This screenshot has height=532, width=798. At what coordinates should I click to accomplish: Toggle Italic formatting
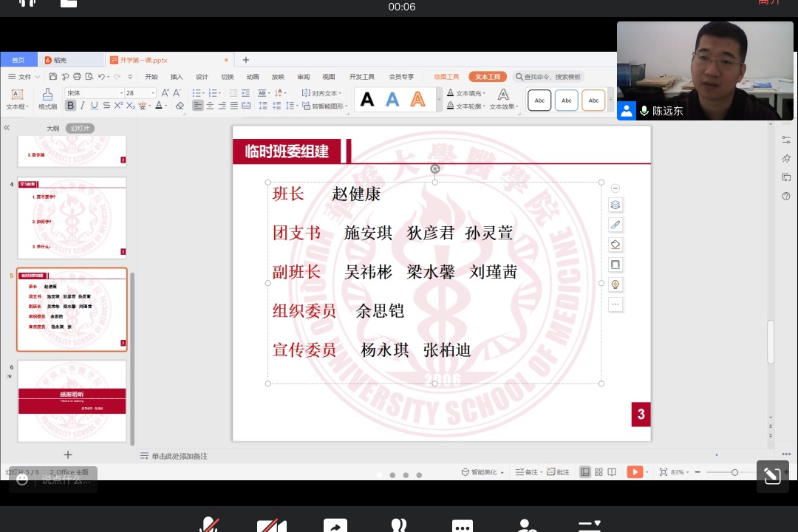click(83, 106)
